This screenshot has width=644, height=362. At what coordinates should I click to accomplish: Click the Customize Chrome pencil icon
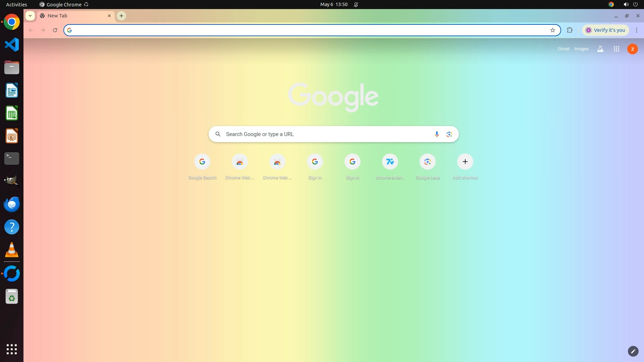[633, 351]
